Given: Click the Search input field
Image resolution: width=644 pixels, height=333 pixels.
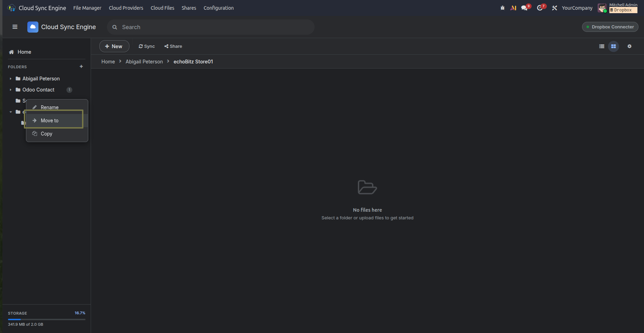Looking at the screenshot, I should (x=211, y=27).
